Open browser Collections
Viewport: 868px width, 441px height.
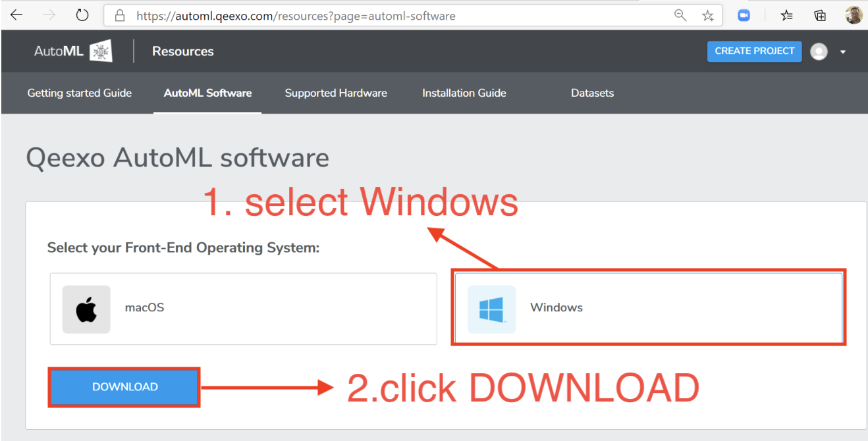820,16
